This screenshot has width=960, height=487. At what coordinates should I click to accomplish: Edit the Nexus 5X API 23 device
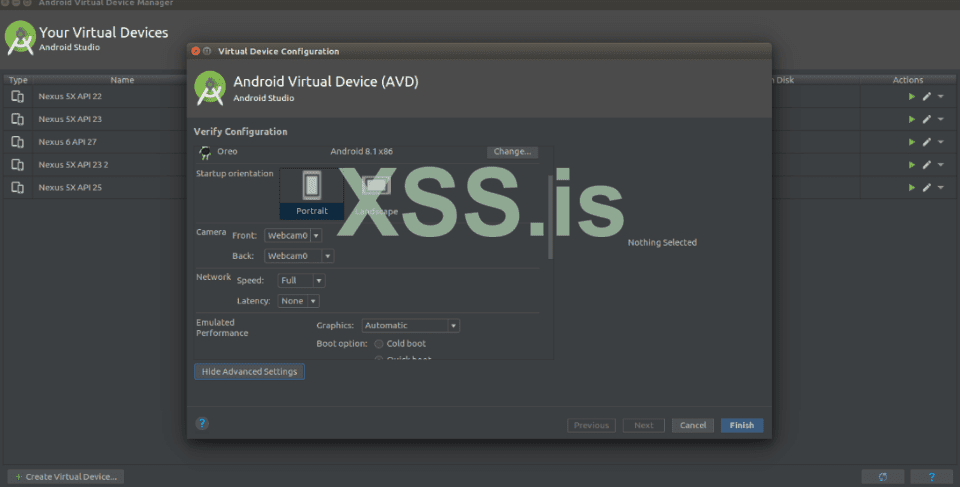tap(927, 119)
